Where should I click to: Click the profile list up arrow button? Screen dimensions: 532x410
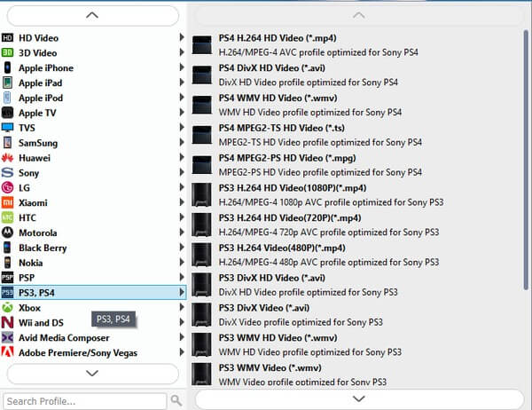point(358,15)
